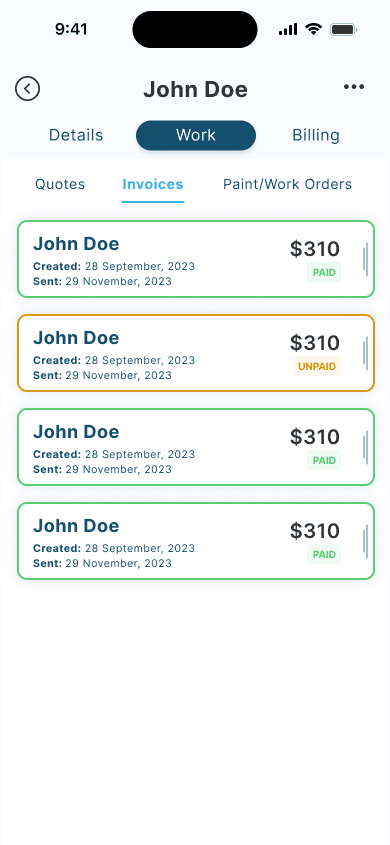Image resolution: width=390 pixels, height=845 pixels.
Task: Tap the drag handle on fourth invoice card
Action: 366,541
